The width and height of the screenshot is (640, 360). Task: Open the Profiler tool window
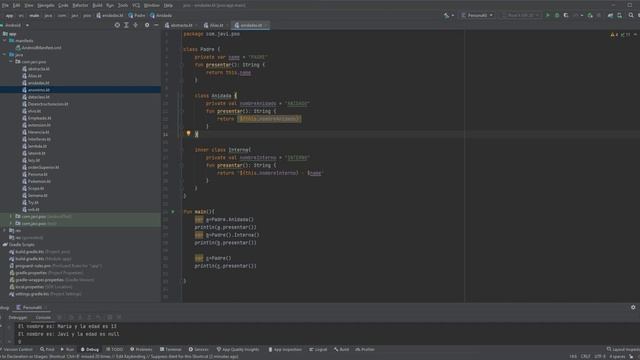pyautogui.click(x=365, y=349)
